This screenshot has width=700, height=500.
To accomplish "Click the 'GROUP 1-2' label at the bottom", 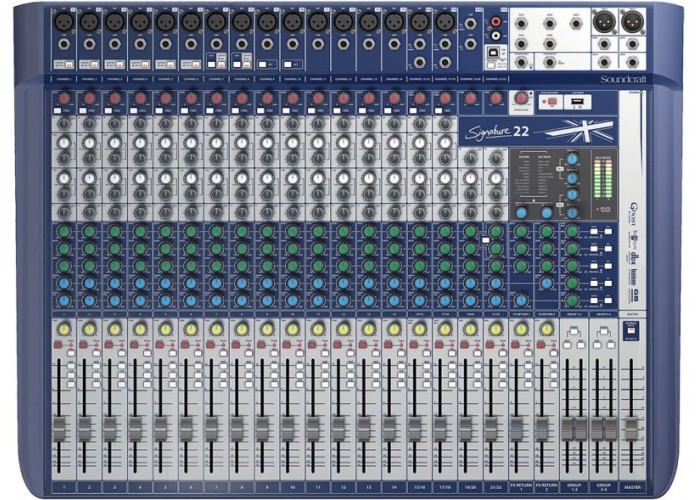I will 574,486.
